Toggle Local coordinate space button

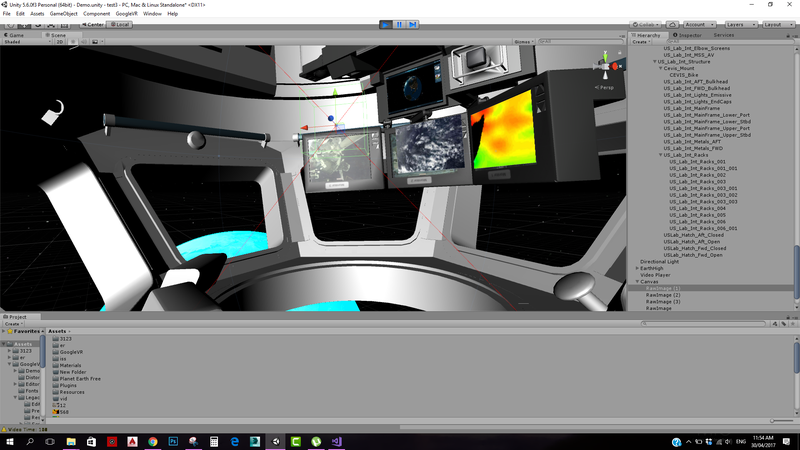pyautogui.click(x=120, y=24)
